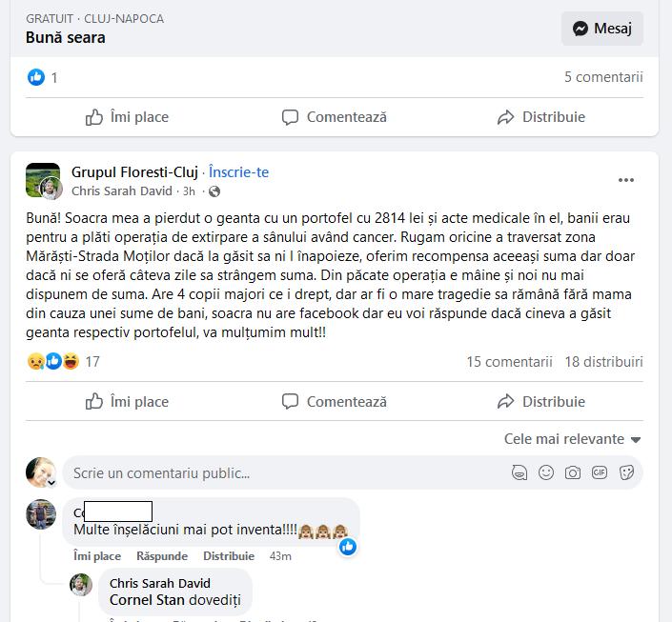Open the sticker picker in comment box

click(x=626, y=472)
